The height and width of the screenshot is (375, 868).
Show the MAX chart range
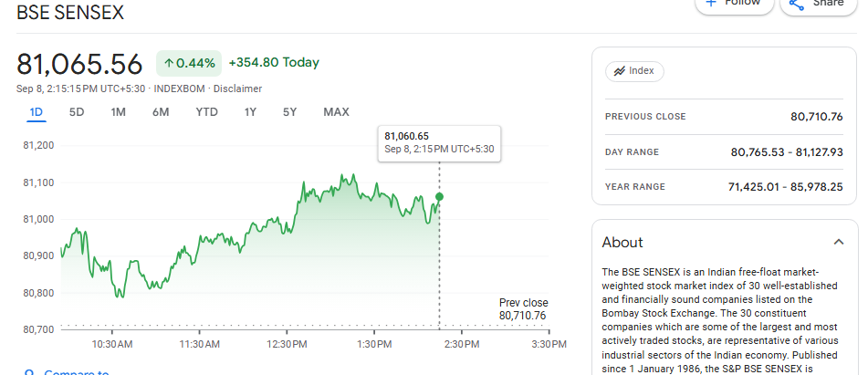pyautogui.click(x=336, y=112)
